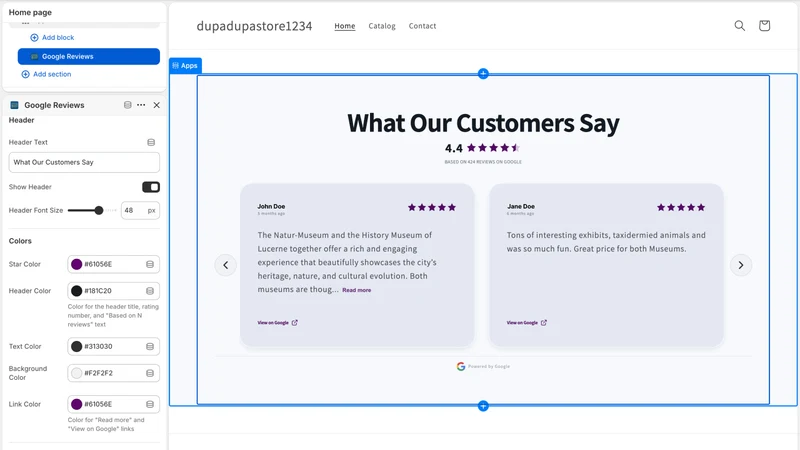Click the Jane Doe reviewer name
This screenshot has height=450, width=800.
pyautogui.click(x=520, y=206)
